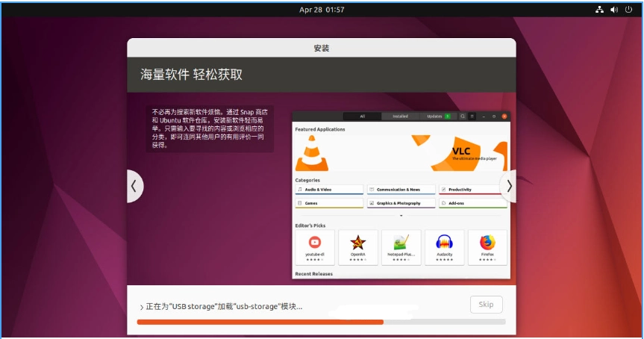Click the 安装 window title bar
Screen dimensions: 644x339
click(x=322, y=48)
